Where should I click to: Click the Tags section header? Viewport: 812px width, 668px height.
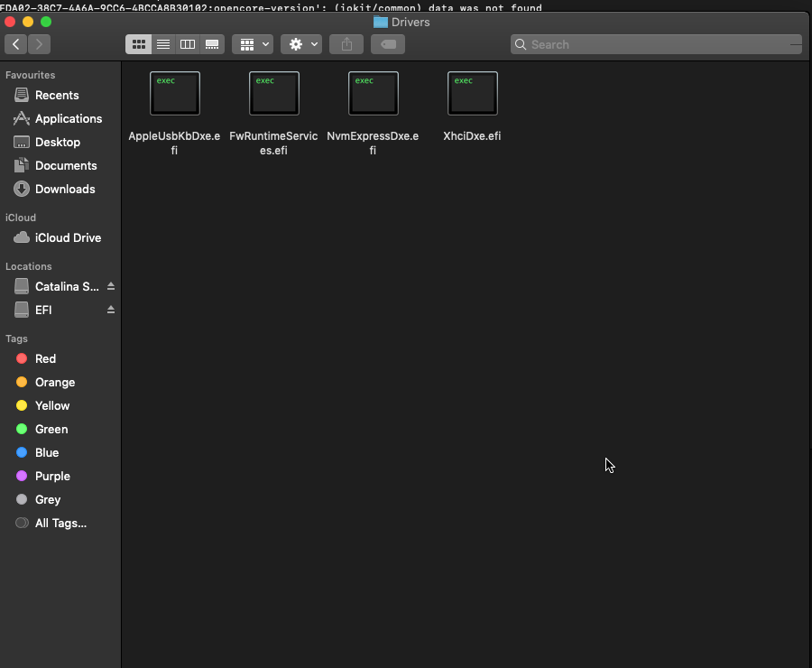16,339
